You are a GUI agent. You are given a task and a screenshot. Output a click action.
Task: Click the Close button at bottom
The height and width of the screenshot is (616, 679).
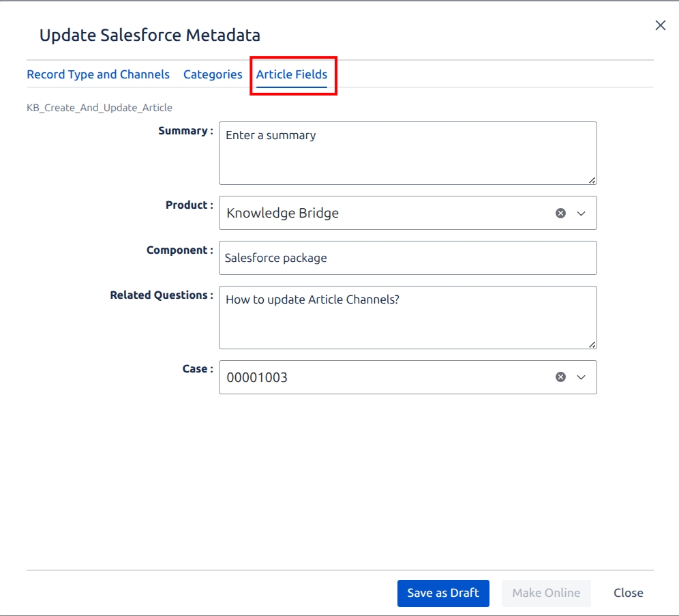[628, 593]
